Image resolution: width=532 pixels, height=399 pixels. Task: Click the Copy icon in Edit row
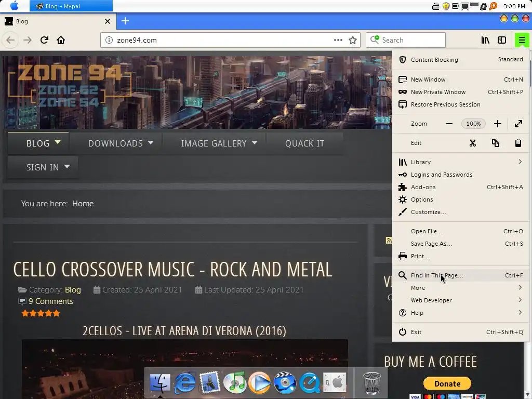point(495,143)
